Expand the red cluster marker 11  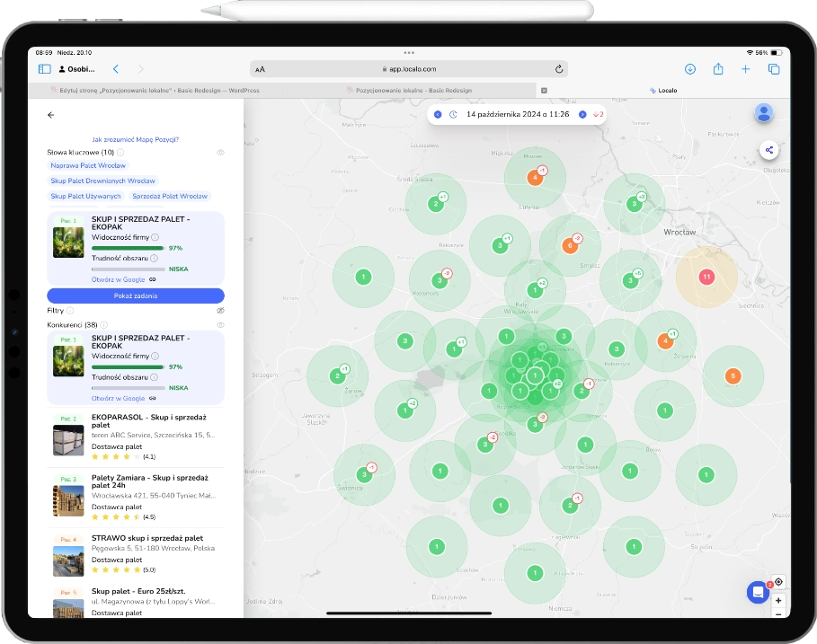coord(706,277)
